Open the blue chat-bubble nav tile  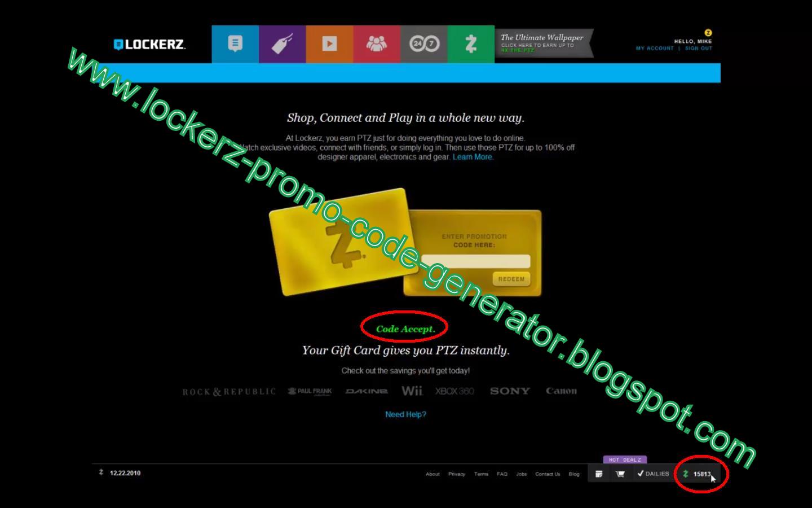pos(235,44)
